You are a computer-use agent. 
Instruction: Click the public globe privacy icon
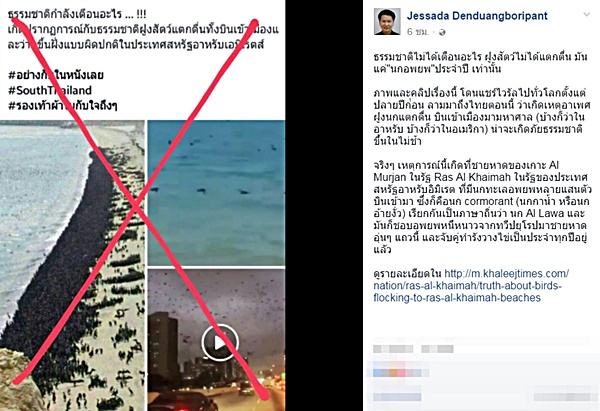coord(442,33)
